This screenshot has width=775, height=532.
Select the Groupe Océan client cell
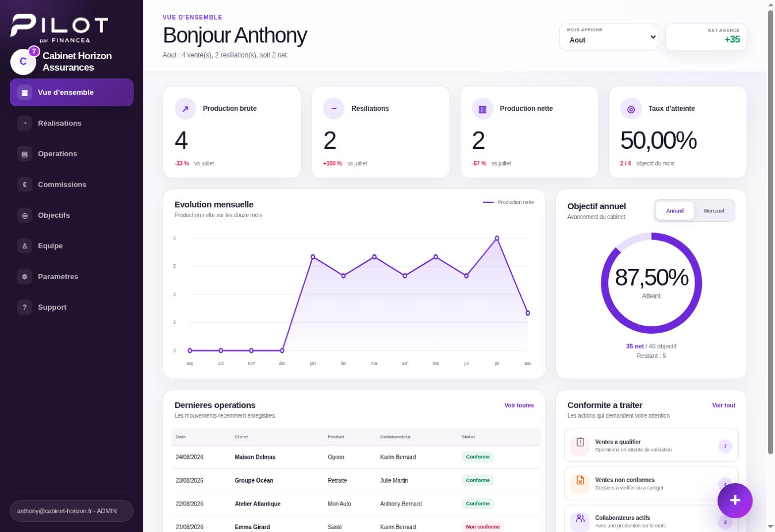(254, 480)
